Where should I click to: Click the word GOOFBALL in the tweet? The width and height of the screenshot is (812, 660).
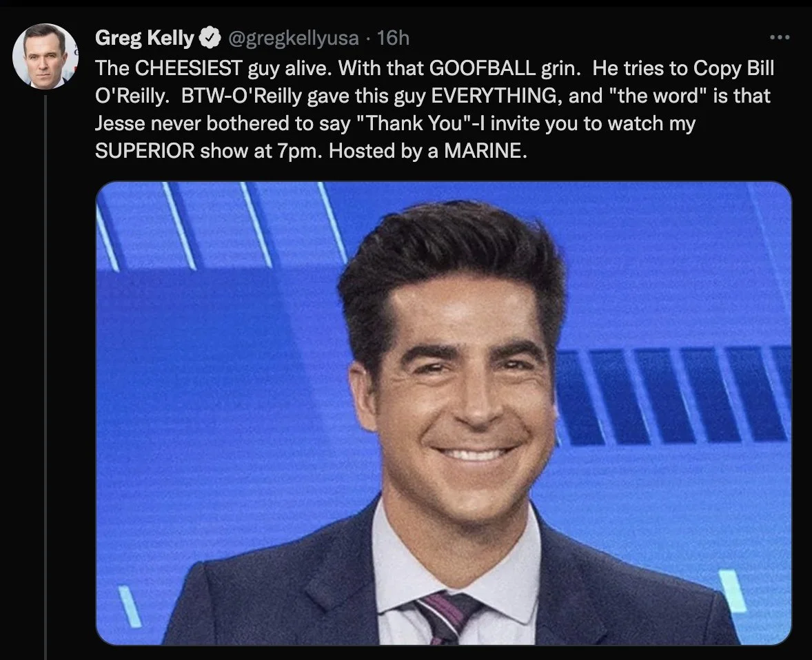(x=482, y=68)
